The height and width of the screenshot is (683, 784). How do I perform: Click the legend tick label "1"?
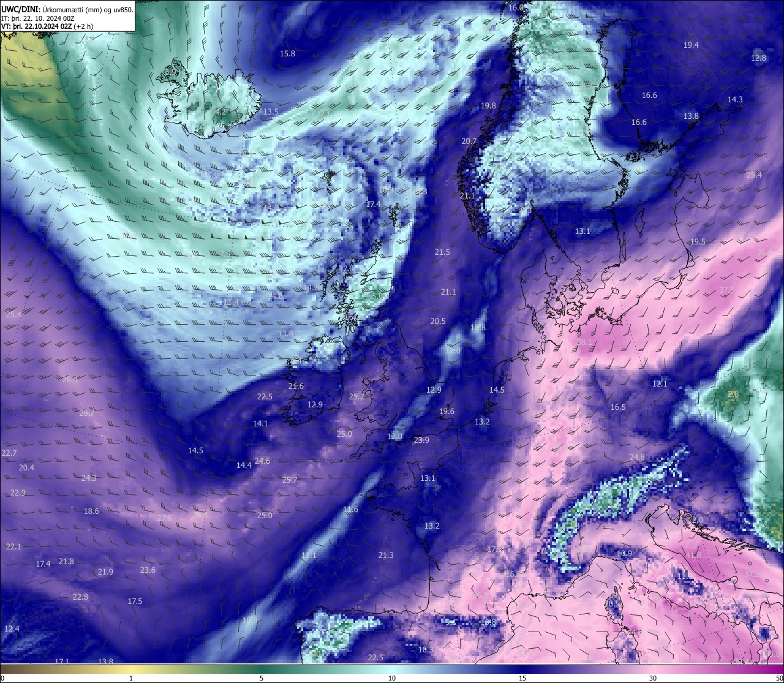click(131, 678)
